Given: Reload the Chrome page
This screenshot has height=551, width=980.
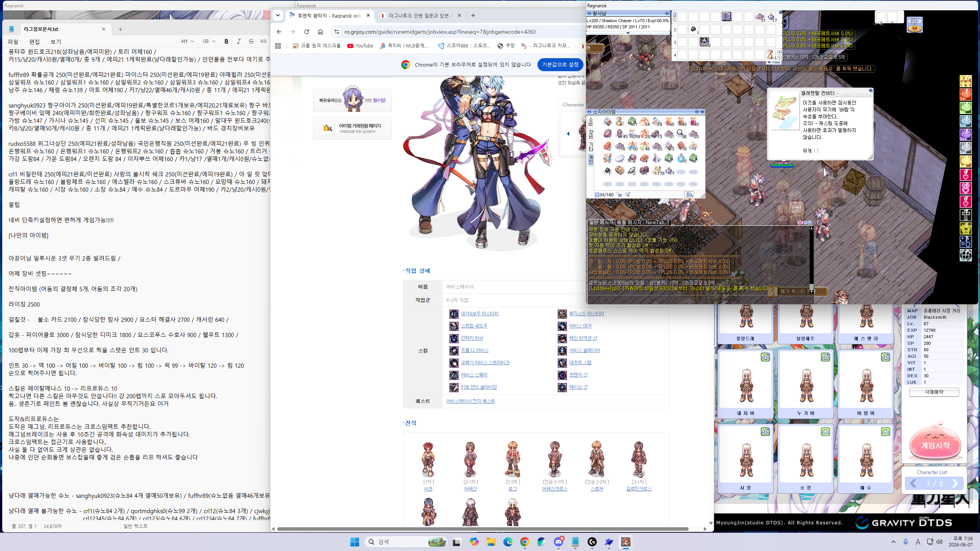Looking at the screenshot, I should pyautogui.click(x=307, y=32).
